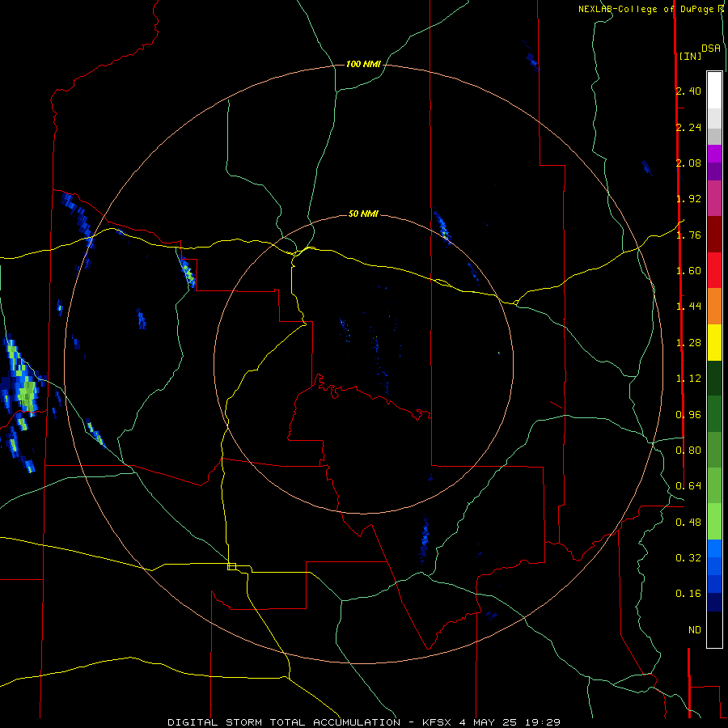The height and width of the screenshot is (728, 728).
Task: Click the '0.48' legend value
Action: (x=688, y=523)
